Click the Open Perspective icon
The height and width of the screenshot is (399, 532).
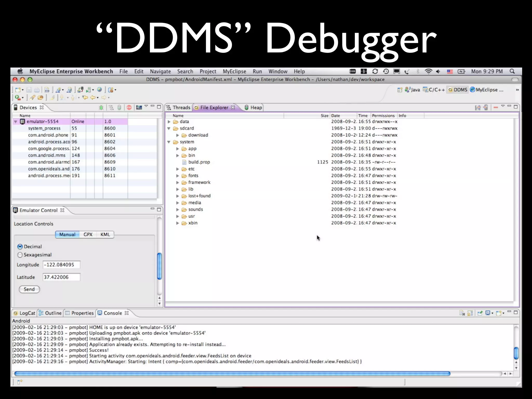(x=400, y=90)
